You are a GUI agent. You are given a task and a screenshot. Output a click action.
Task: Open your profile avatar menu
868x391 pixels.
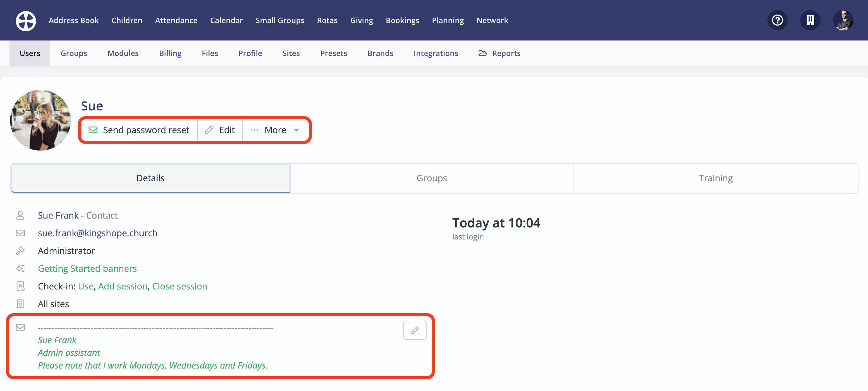(843, 20)
